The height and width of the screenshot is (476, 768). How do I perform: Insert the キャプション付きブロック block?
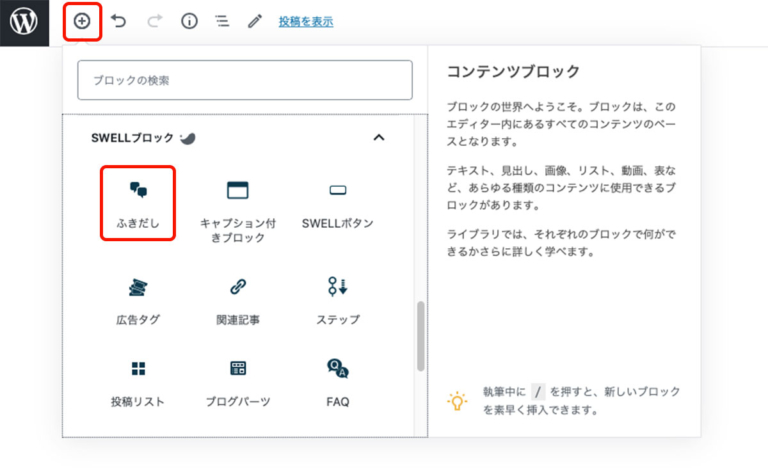[238, 210]
